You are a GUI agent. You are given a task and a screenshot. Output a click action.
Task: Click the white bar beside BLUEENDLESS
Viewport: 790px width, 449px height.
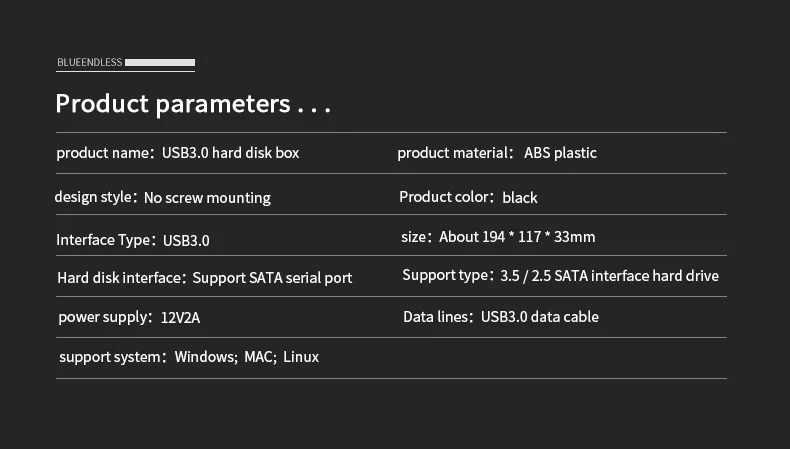pyautogui.click(x=159, y=62)
